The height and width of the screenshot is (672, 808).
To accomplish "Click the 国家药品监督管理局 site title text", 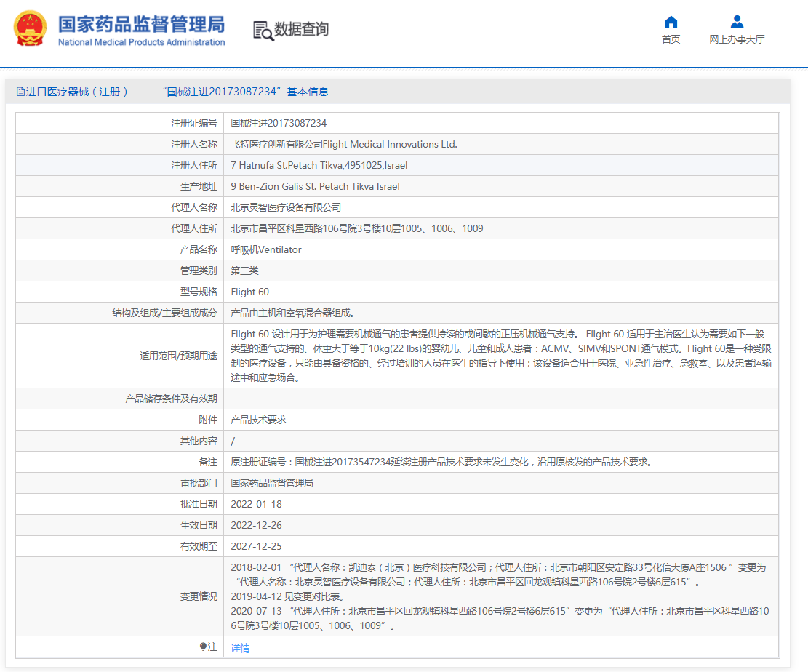I will pyautogui.click(x=141, y=24).
